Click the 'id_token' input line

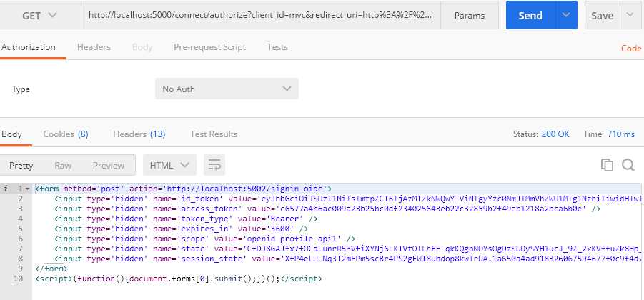(x=349, y=199)
